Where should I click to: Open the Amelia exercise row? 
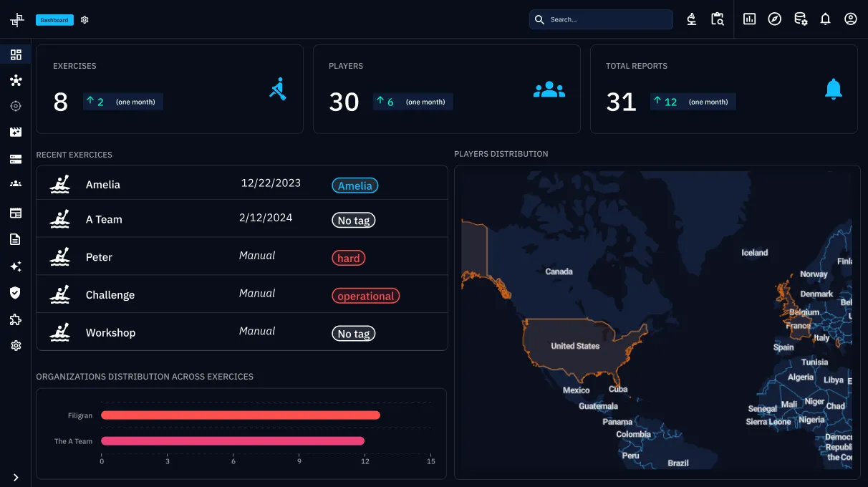[102, 185]
